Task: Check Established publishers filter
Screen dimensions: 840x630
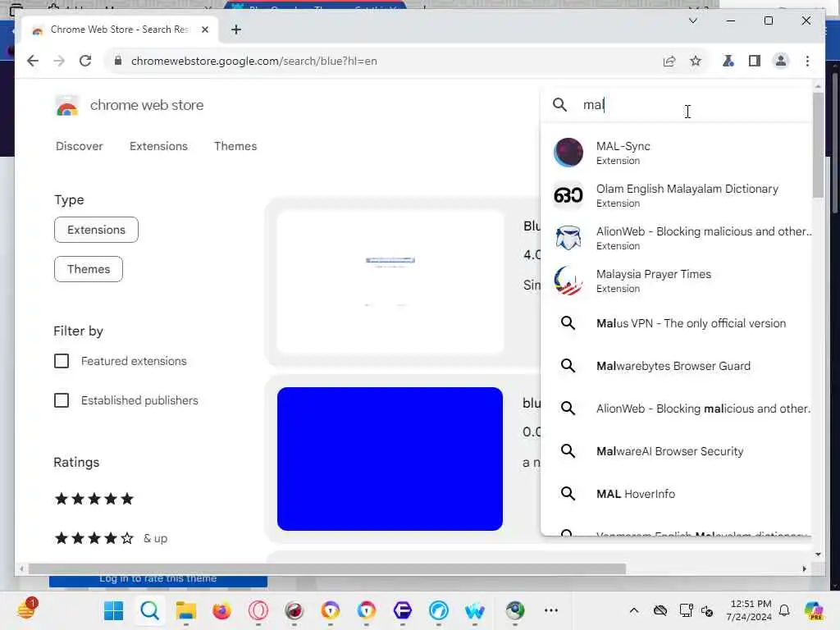Action: [62, 400]
